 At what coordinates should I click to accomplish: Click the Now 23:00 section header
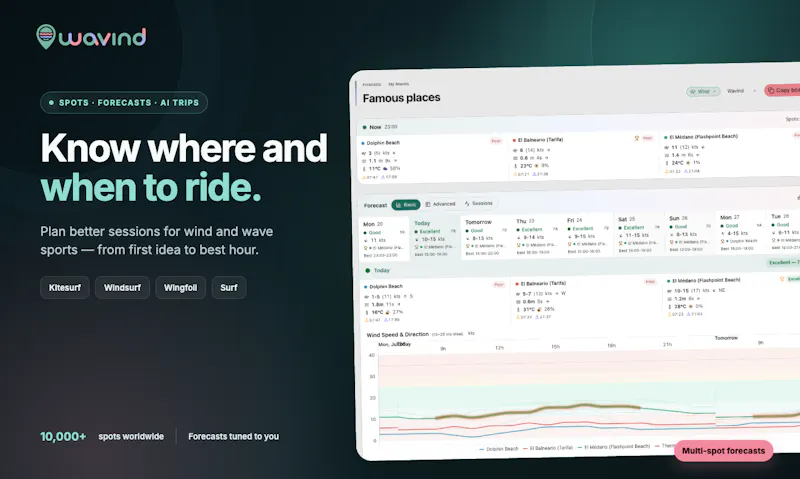(x=380, y=127)
